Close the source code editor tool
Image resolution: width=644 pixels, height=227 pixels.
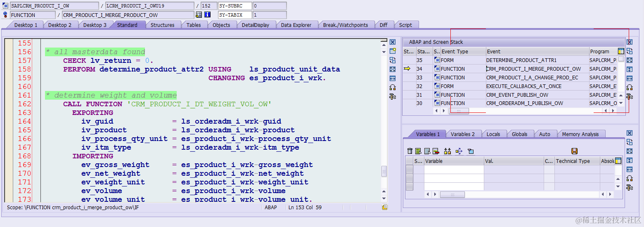393,42
